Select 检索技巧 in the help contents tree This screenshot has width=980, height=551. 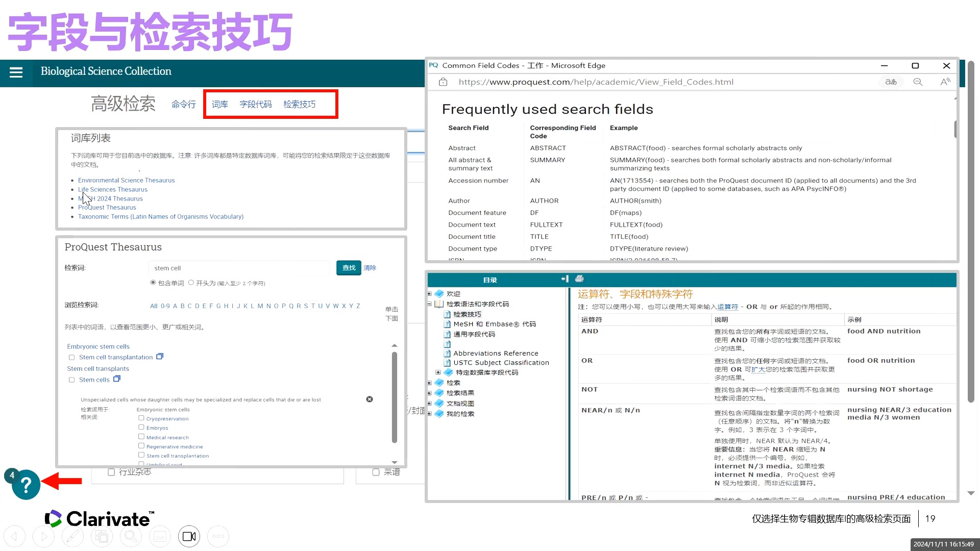tap(467, 314)
